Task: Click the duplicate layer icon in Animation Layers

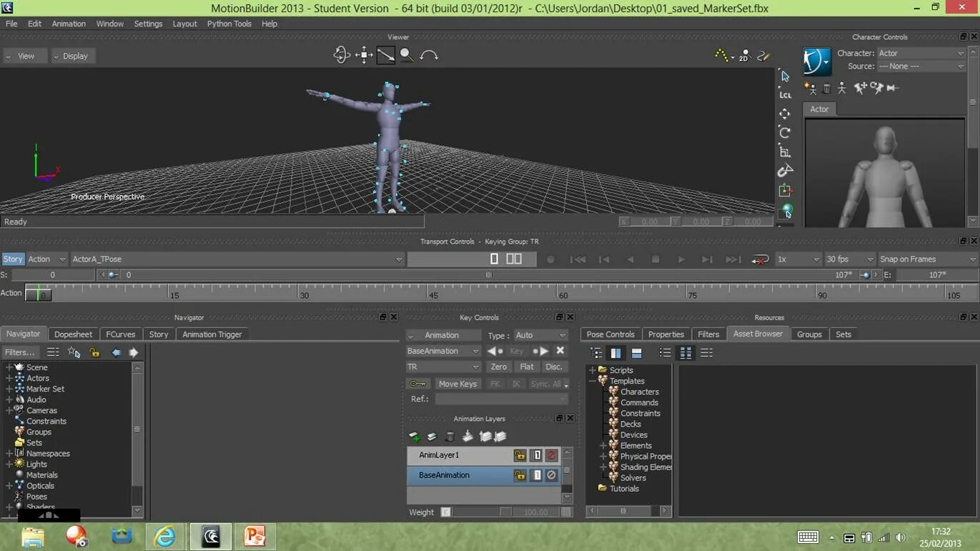Action: click(x=432, y=437)
